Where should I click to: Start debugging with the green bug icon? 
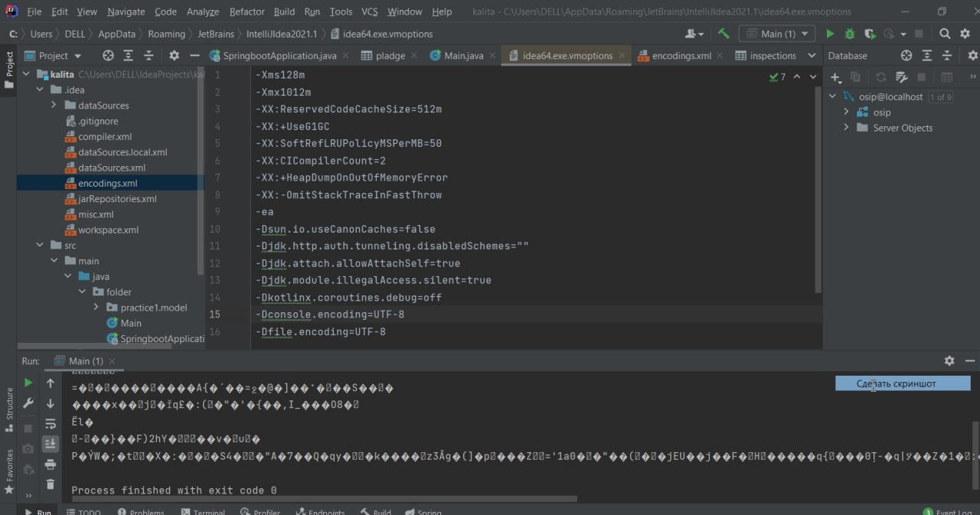850,34
